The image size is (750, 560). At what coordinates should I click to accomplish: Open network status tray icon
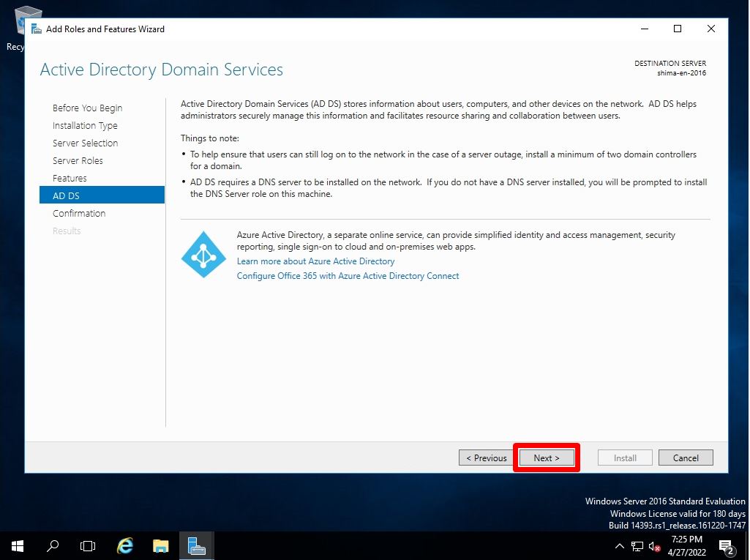pos(637,546)
